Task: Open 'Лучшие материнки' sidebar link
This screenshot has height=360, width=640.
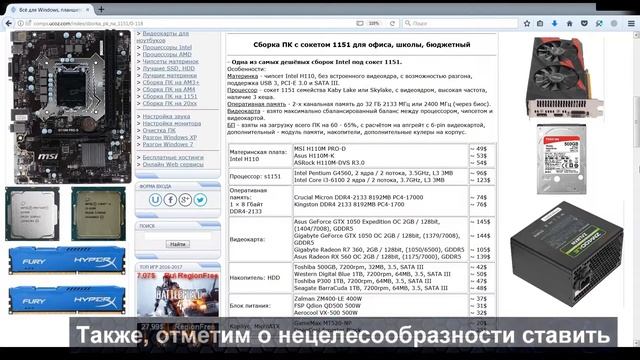Action: (x=169, y=75)
